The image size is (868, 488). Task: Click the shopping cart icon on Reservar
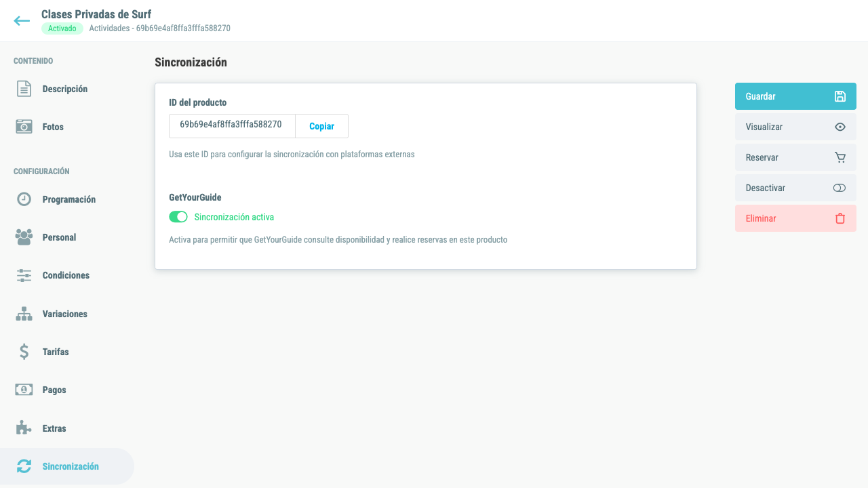click(x=840, y=157)
